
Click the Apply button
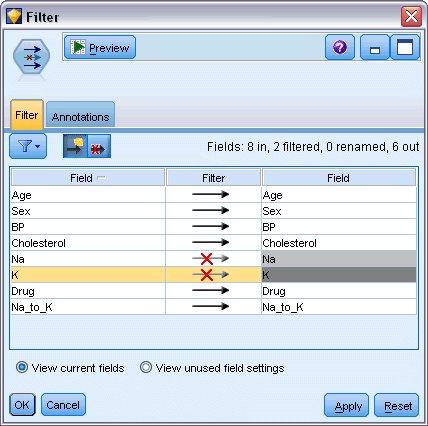346,405
